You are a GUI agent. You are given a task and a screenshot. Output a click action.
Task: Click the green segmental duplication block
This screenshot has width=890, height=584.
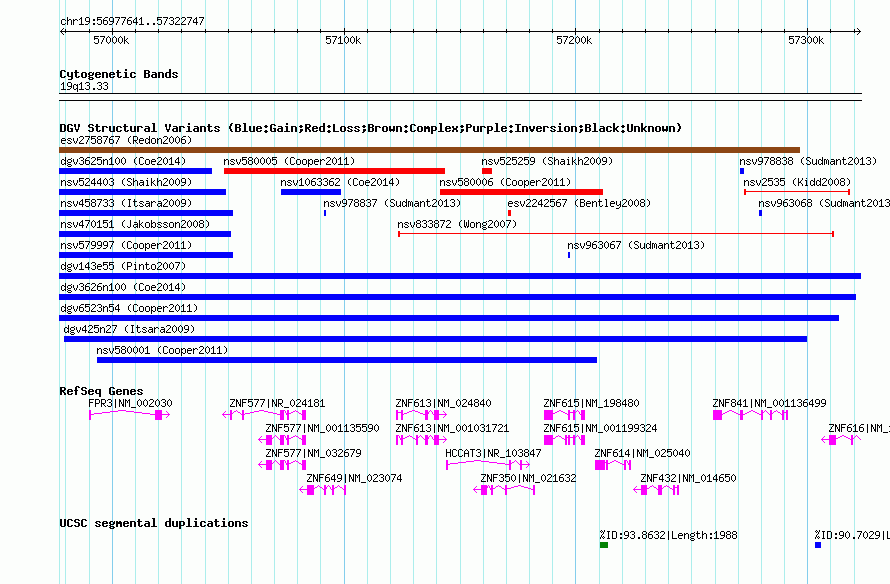click(604, 545)
